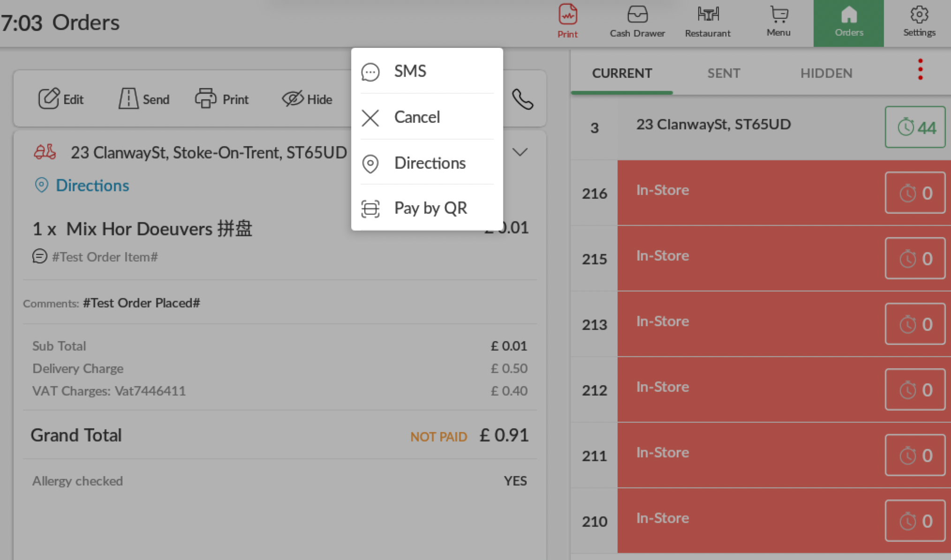Print the order from order toolbar
This screenshot has width=951, height=560.
[222, 99]
